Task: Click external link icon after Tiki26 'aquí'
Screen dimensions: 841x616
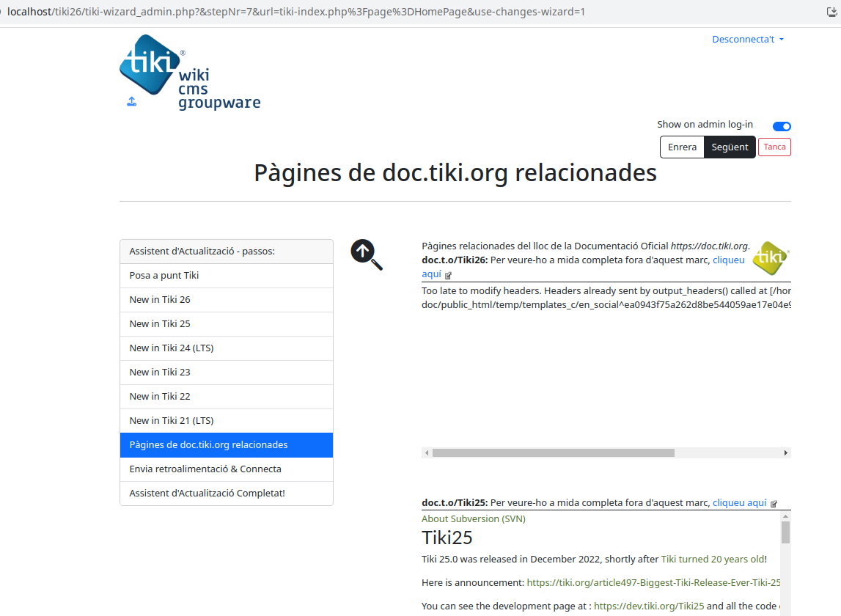Action: pyautogui.click(x=449, y=275)
